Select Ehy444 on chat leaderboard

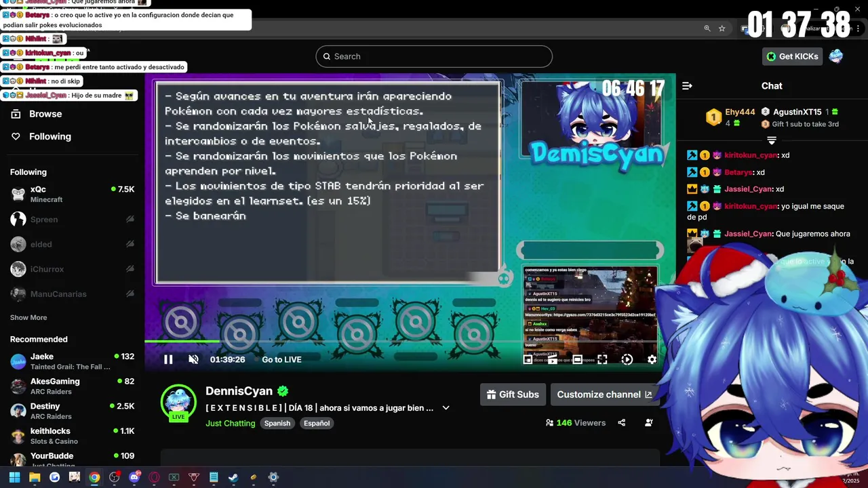coord(740,112)
